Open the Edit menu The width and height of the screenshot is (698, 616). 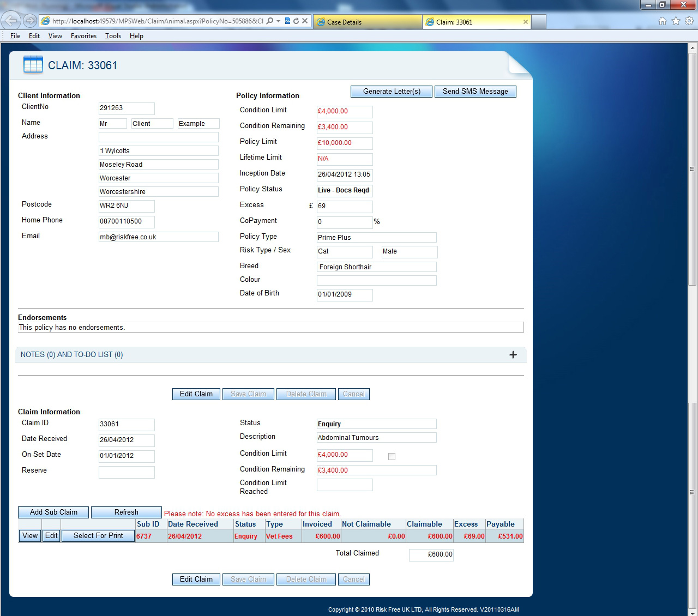click(34, 36)
